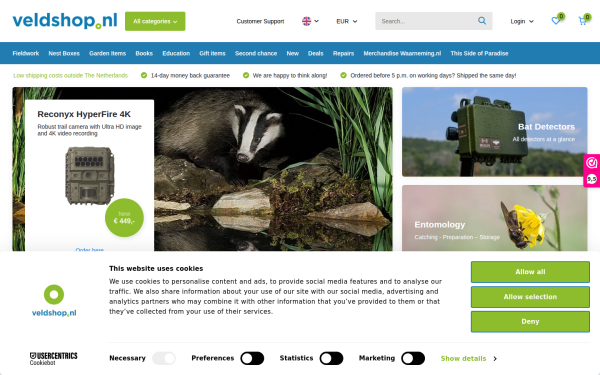Open the wishlist heart icon
600x375 pixels.
[x=556, y=21]
